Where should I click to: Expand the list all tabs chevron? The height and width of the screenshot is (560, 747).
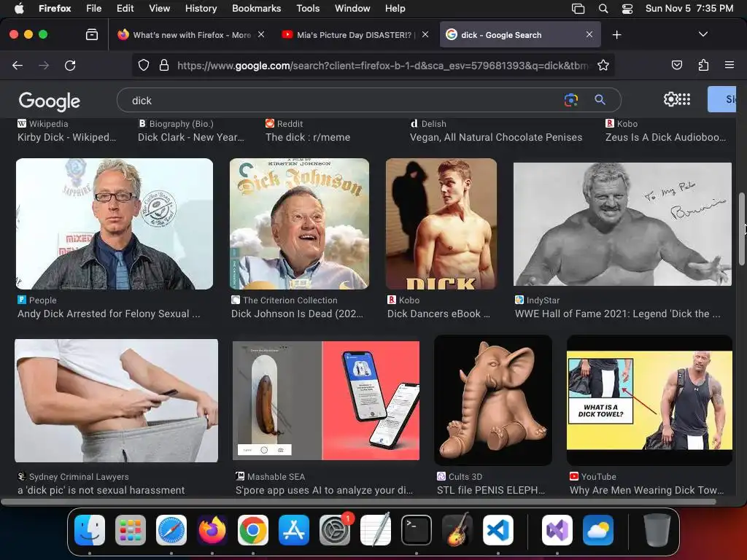click(703, 34)
